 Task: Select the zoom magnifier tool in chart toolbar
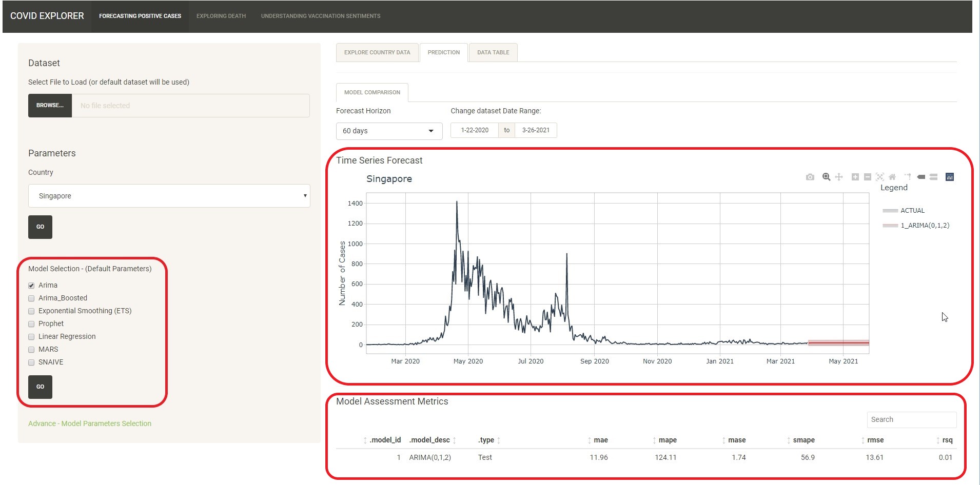pyautogui.click(x=826, y=177)
